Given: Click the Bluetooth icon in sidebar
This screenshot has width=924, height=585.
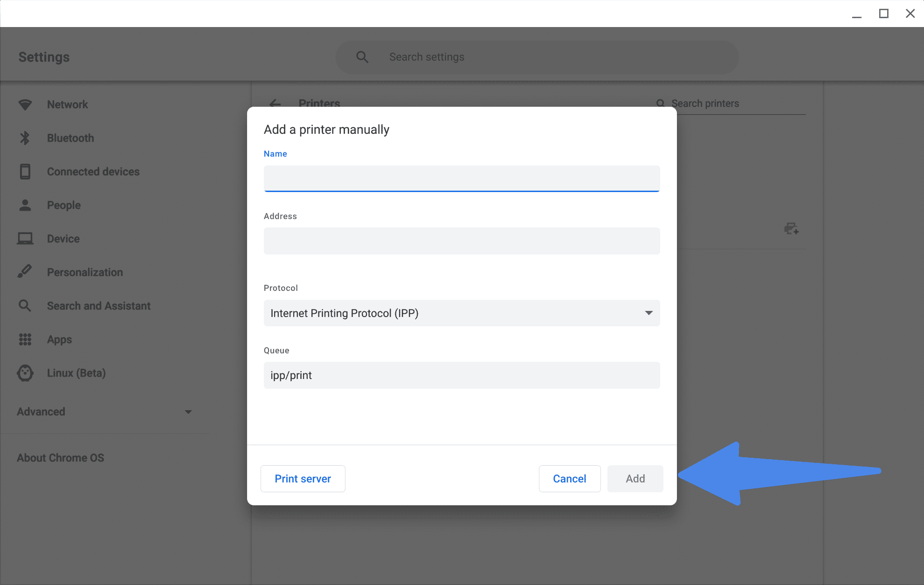Looking at the screenshot, I should pyautogui.click(x=25, y=138).
